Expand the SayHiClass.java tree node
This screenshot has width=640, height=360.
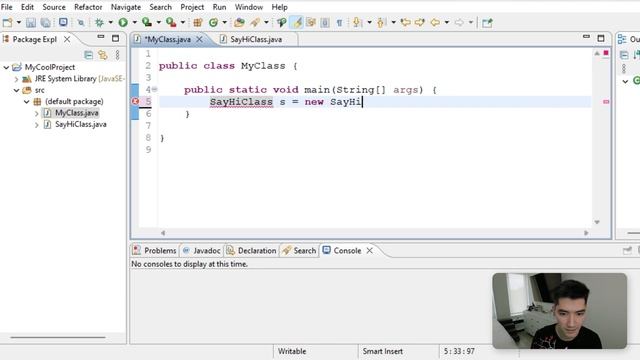(36, 124)
